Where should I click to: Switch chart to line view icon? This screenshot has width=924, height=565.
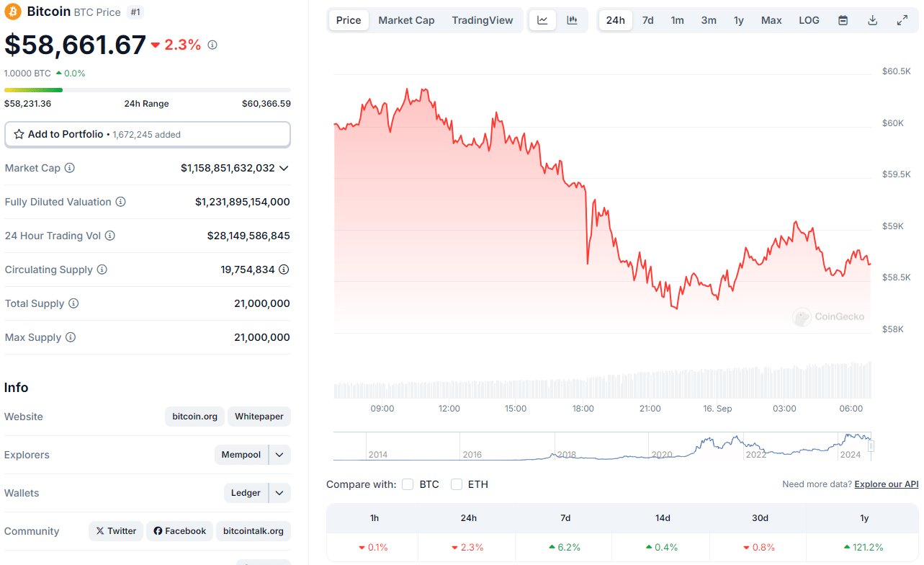542,19
